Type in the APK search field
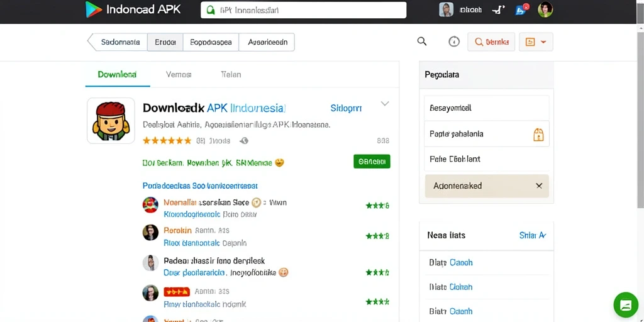 [x=303, y=10]
